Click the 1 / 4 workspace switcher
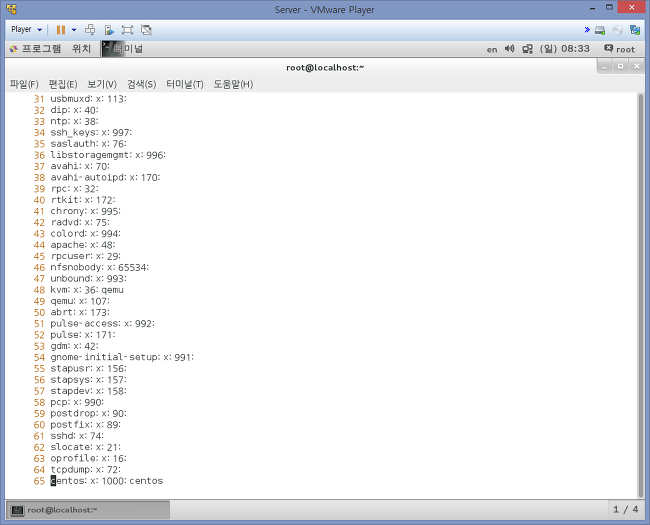This screenshot has height=525, width=650. [x=626, y=509]
